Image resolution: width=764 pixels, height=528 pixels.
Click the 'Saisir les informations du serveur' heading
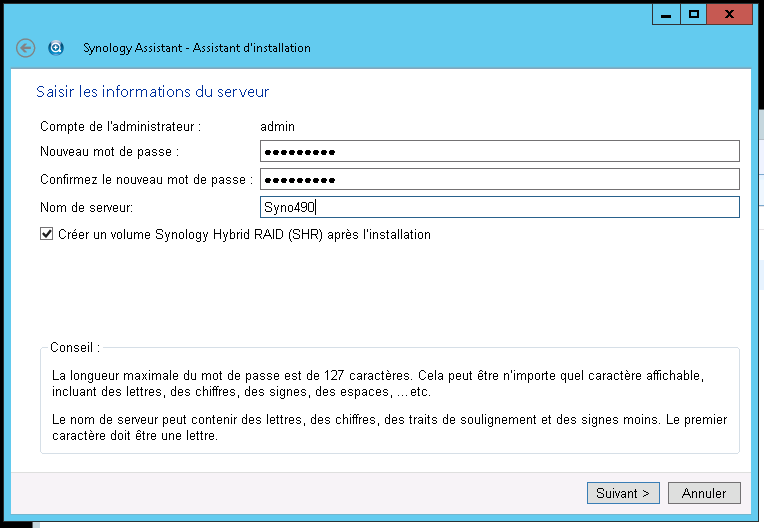153,92
